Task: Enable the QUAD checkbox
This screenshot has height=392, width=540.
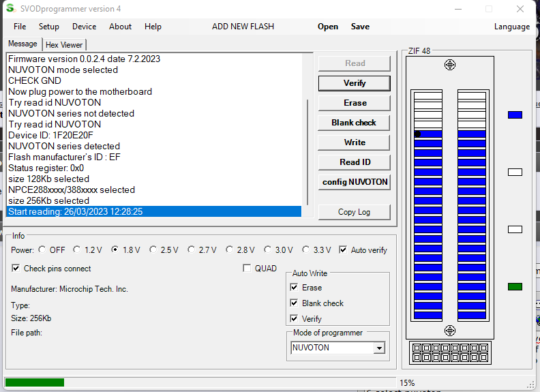Action: coord(247,269)
